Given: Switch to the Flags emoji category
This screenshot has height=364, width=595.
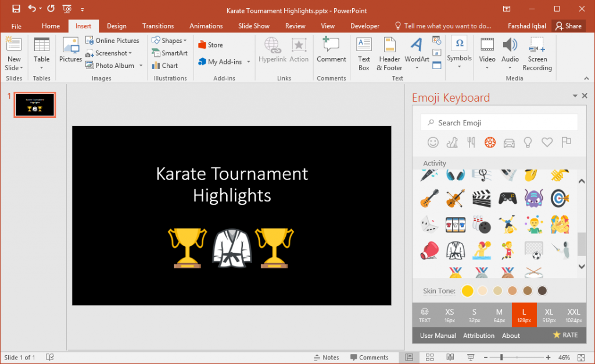Looking at the screenshot, I should [567, 142].
